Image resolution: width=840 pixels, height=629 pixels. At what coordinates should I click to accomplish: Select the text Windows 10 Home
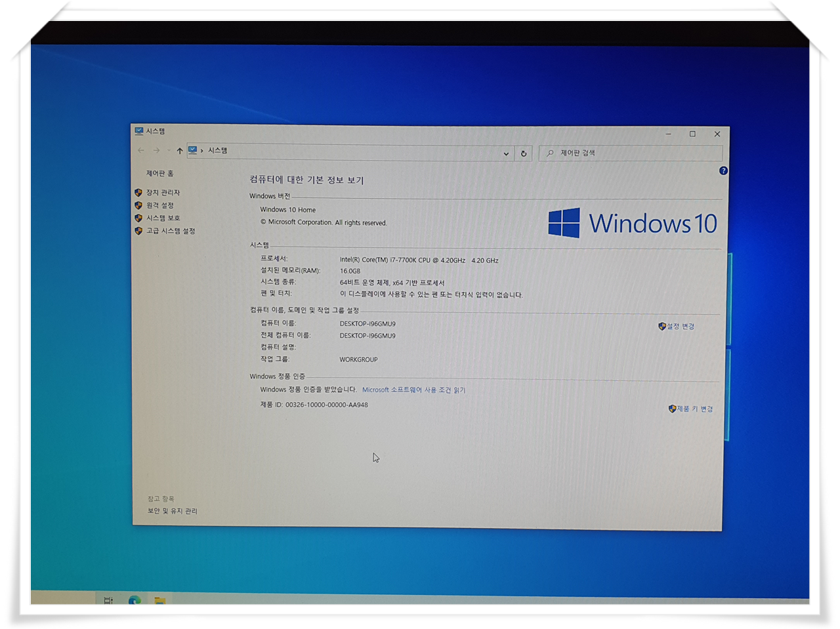coord(287,210)
